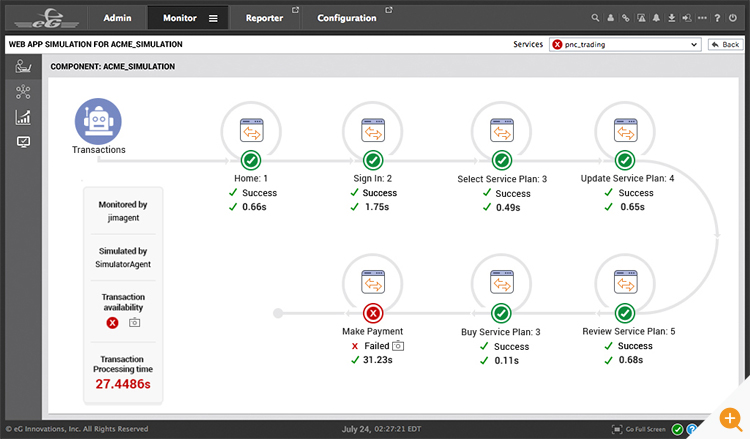The height and width of the screenshot is (439, 750).
Task: Click Make Payment red failed status circle
Action: [373, 313]
